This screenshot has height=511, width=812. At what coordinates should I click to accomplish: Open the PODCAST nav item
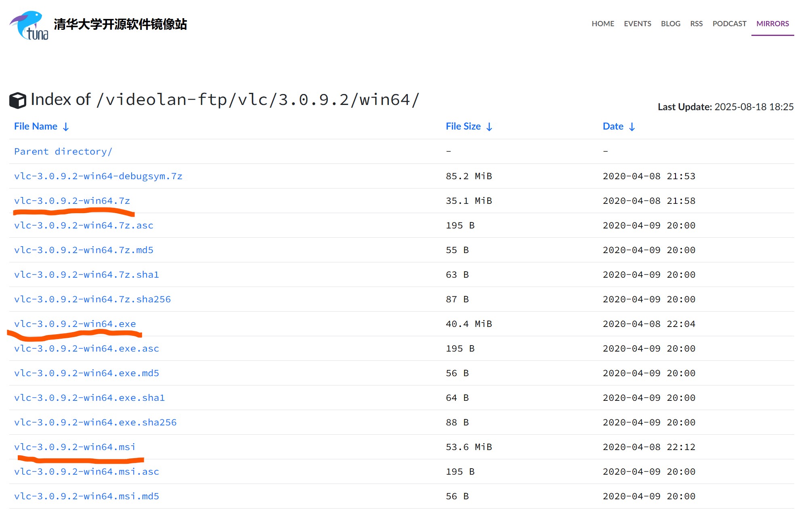729,24
